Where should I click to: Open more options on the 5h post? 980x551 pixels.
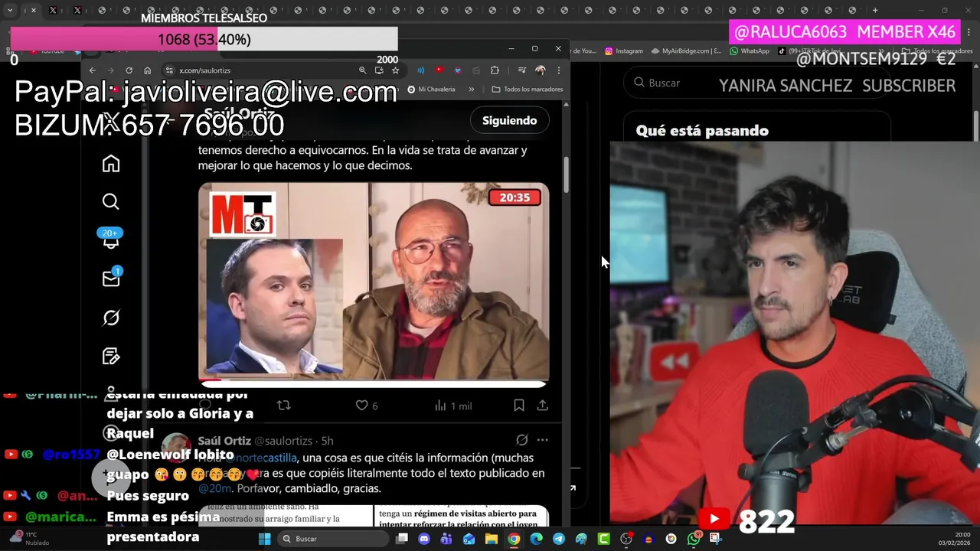tap(542, 440)
